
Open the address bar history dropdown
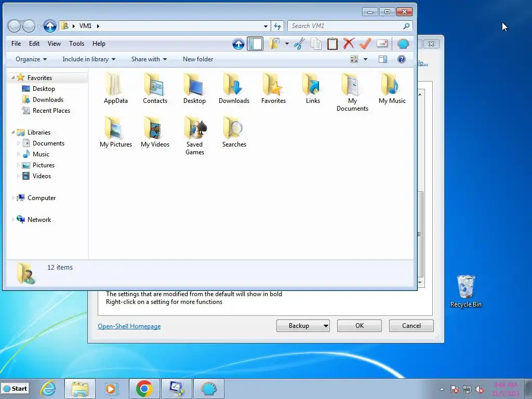point(265,26)
